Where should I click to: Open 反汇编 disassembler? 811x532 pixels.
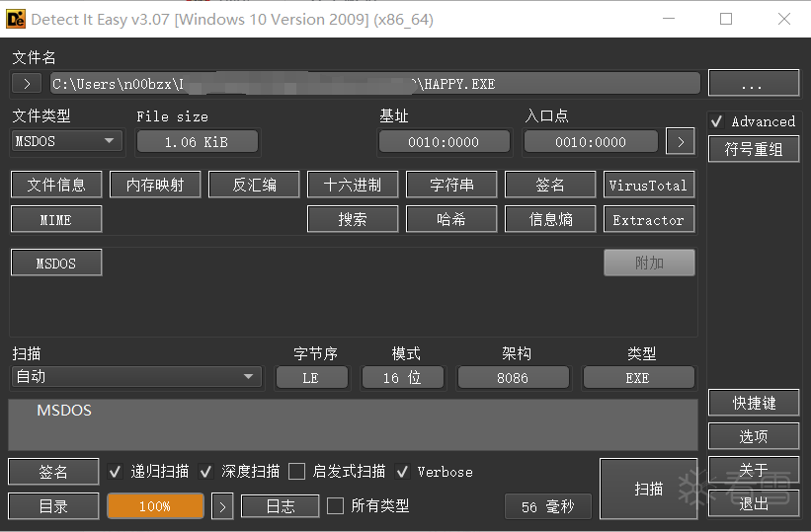(254, 185)
